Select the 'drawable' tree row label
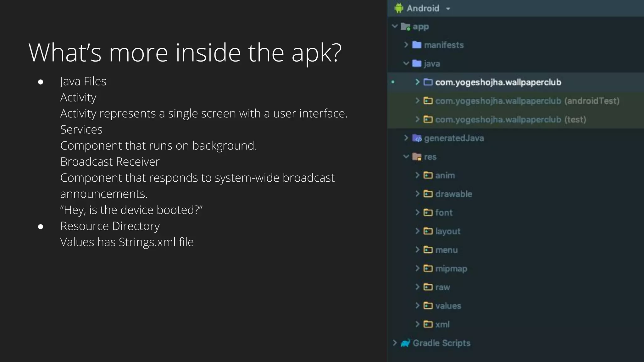Viewport: 644px width, 362px height. [454, 194]
